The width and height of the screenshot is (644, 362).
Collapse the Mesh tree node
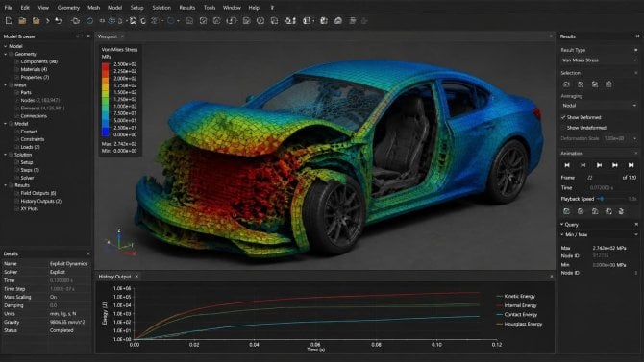(6, 84)
